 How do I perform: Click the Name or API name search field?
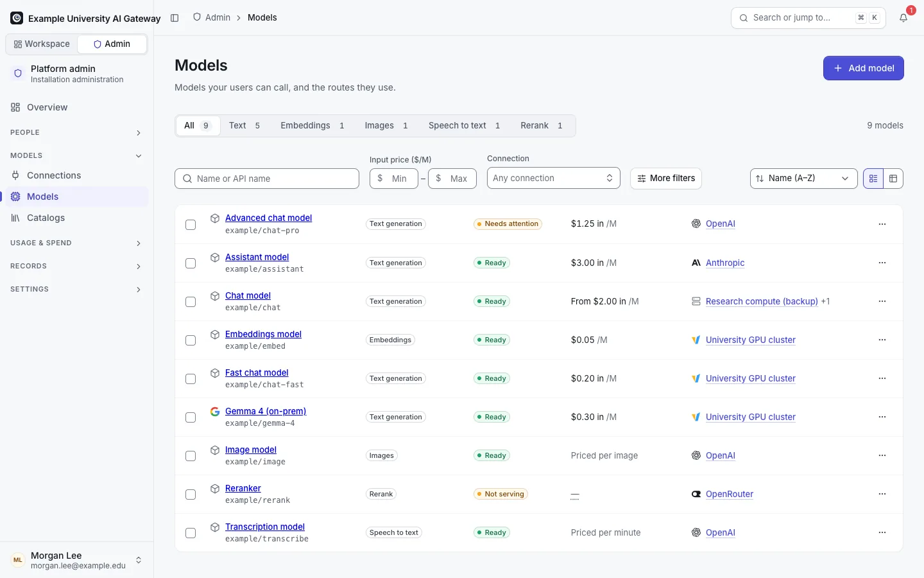267,179
